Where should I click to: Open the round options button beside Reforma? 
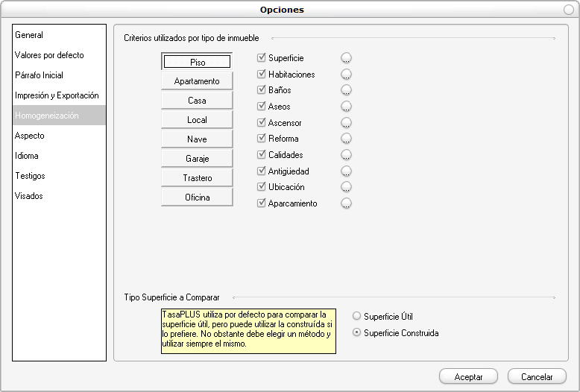(346, 139)
